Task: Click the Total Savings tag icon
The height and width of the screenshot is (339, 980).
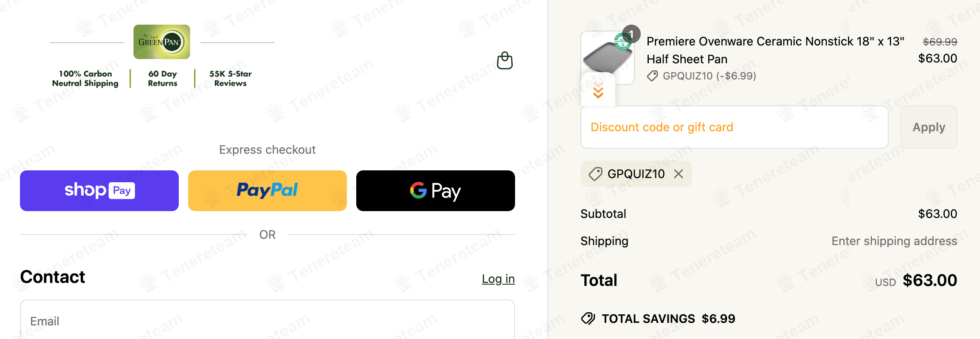Action: click(x=588, y=318)
